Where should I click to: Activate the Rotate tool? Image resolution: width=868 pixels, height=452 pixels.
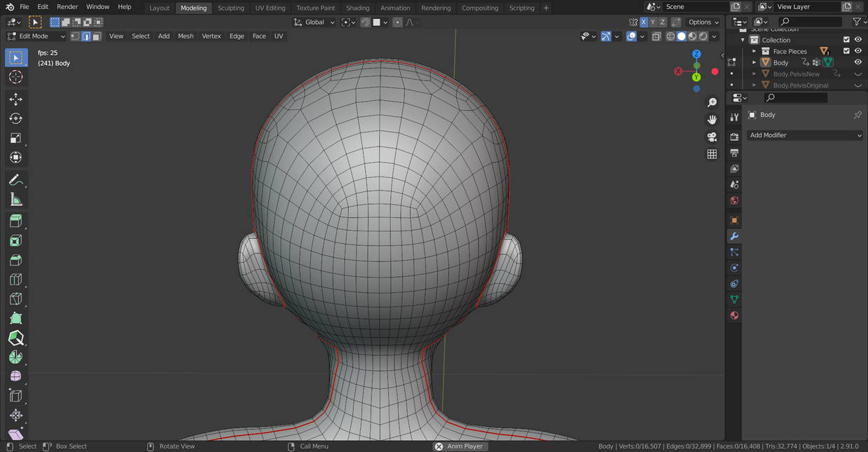click(x=15, y=118)
